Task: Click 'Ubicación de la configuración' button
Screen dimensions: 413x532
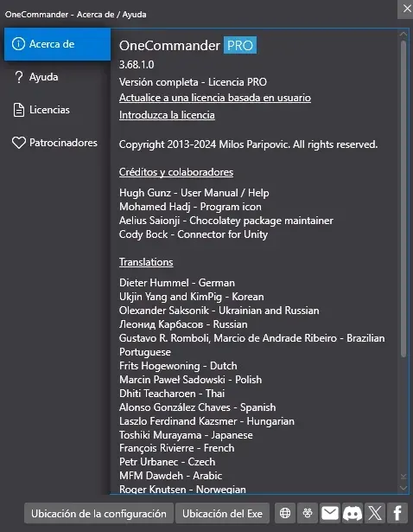Action: (98, 513)
